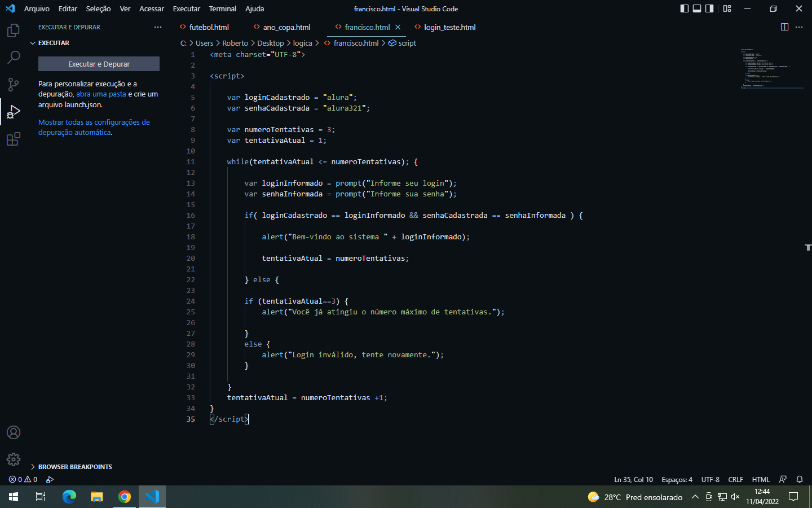Toggle secondary side bar layout icon
The width and height of the screenshot is (812, 508).
point(709,8)
